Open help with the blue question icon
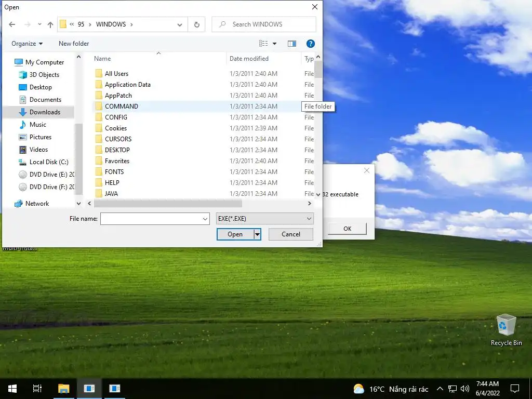The width and height of the screenshot is (532, 399). (311, 44)
